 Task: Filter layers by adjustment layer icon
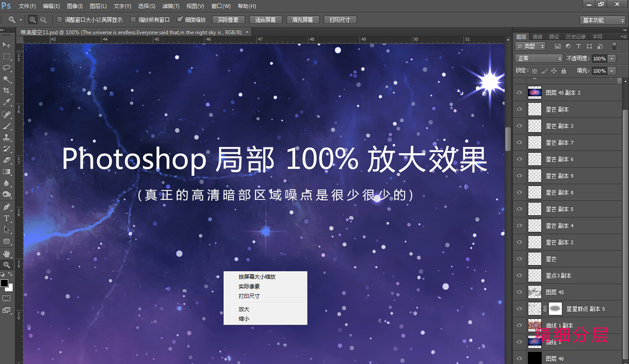pyautogui.click(x=568, y=46)
